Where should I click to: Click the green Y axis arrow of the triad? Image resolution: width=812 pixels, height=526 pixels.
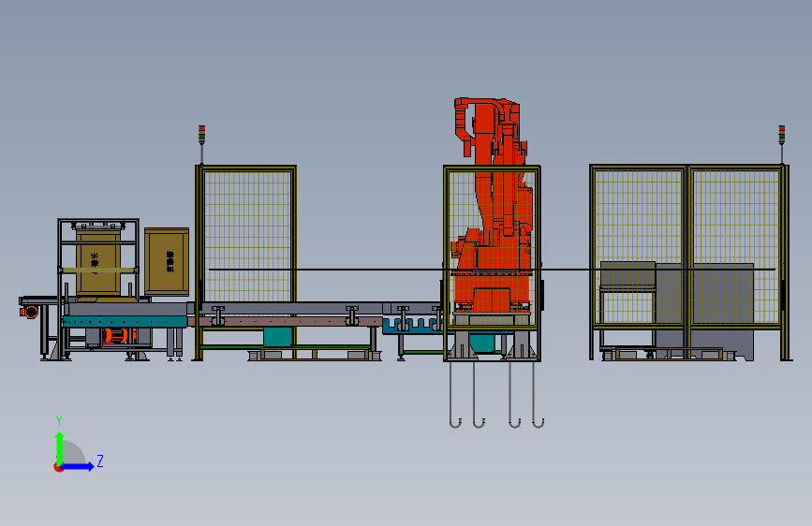[59, 448]
